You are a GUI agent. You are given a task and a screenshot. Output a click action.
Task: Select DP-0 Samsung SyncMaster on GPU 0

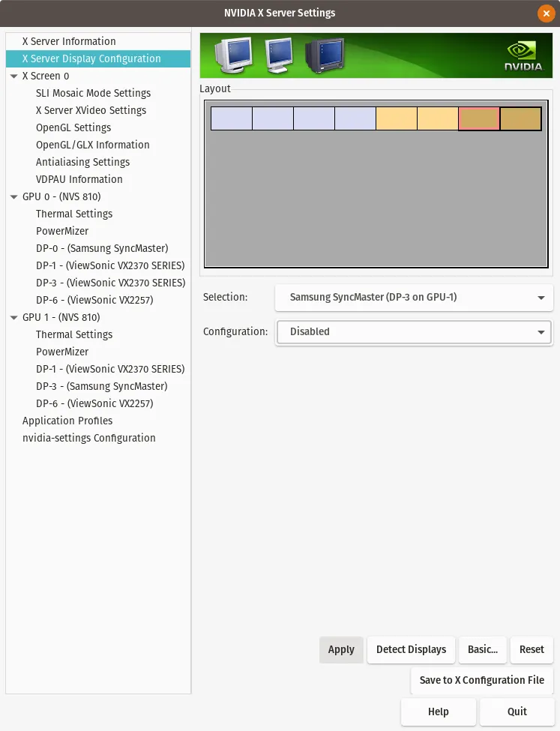102,248
